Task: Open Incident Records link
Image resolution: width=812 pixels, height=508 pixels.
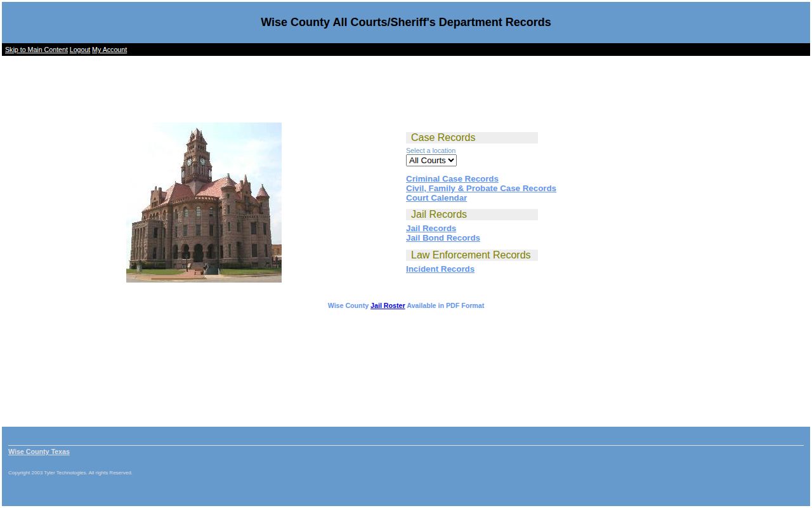Action: point(440,269)
